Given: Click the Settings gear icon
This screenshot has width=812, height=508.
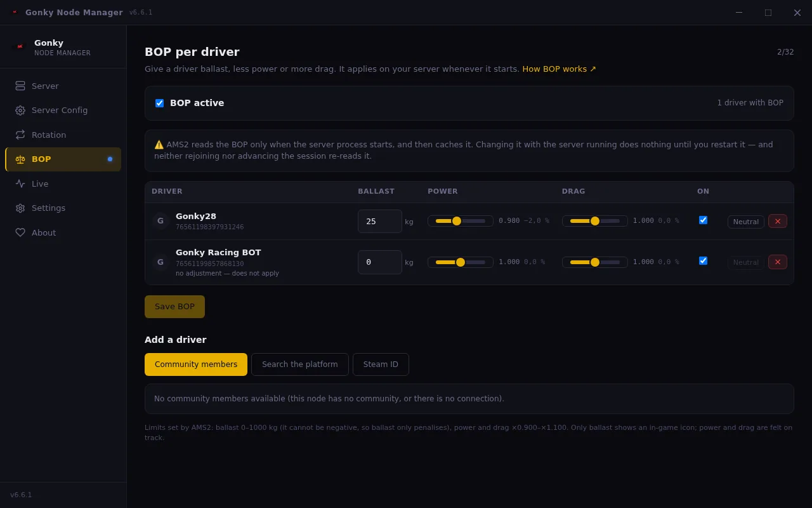Looking at the screenshot, I should point(20,208).
